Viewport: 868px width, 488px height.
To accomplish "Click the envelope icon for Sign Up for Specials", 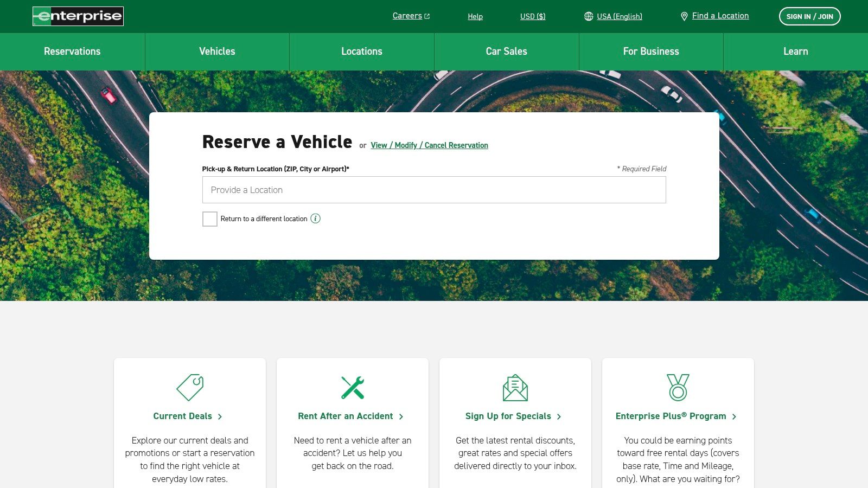I will (x=515, y=387).
